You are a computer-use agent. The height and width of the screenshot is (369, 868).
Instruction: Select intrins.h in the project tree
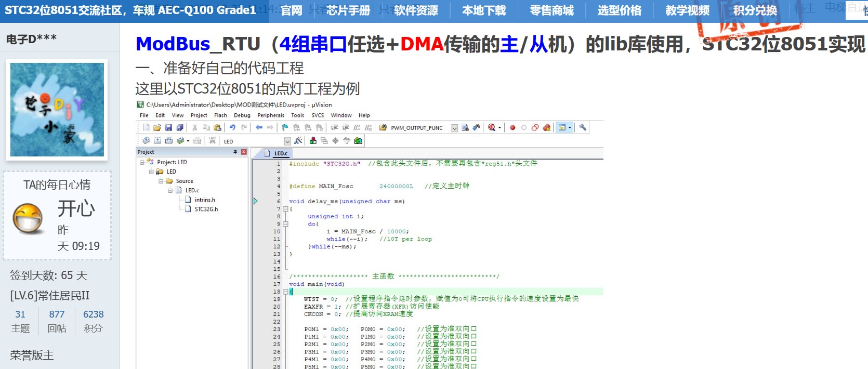pos(205,200)
